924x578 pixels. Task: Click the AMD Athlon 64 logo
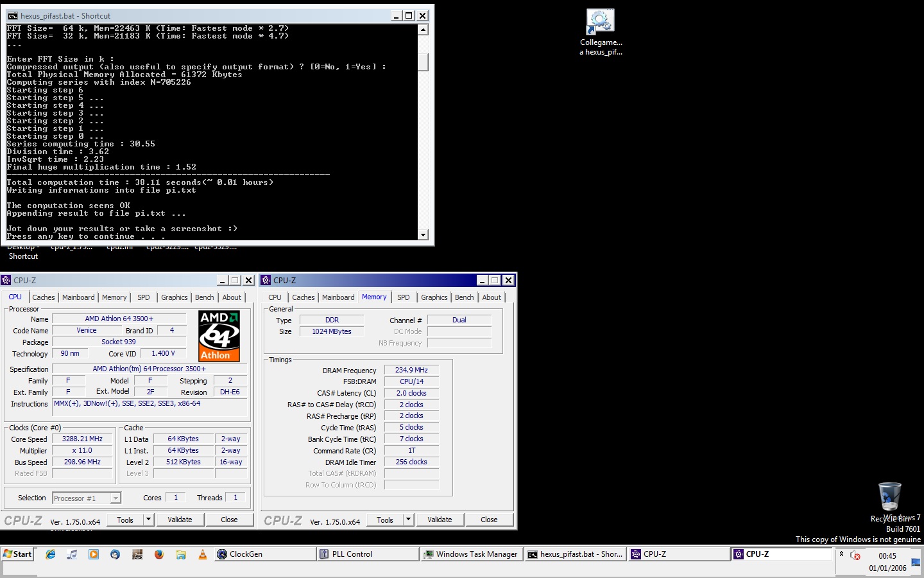point(219,336)
